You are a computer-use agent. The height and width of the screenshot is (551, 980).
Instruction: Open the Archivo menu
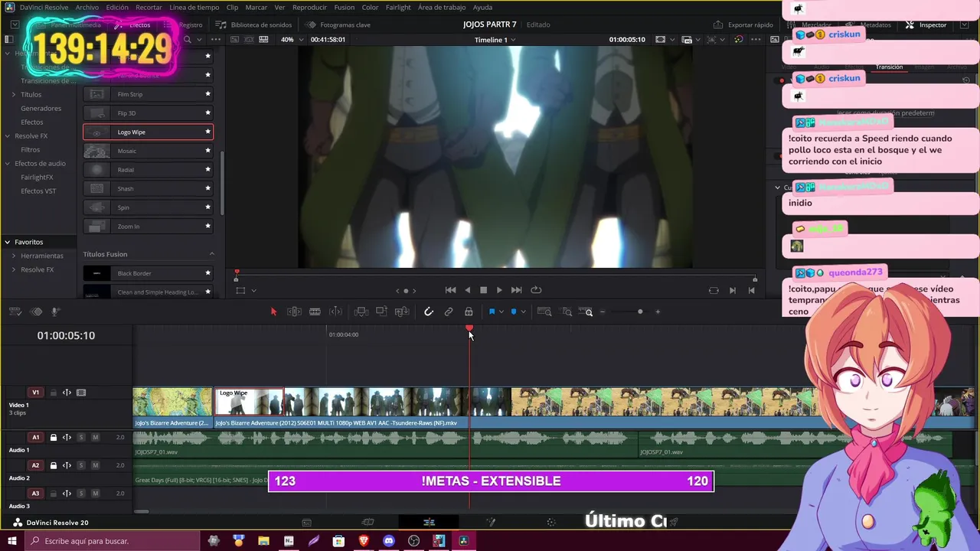click(87, 7)
